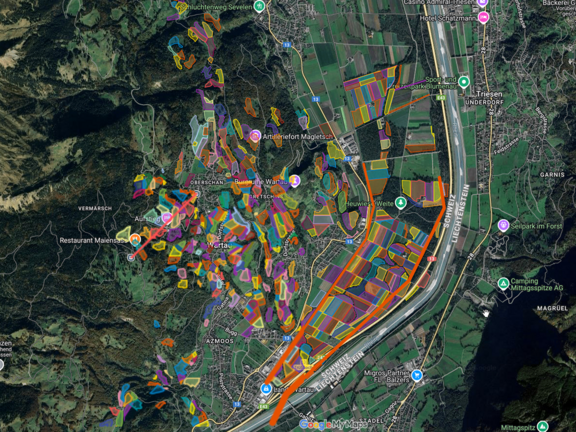The width and height of the screenshot is (576, 432).
Task: Open the Restaurant Maiensäss orange pin
Action: click(135, 240)
